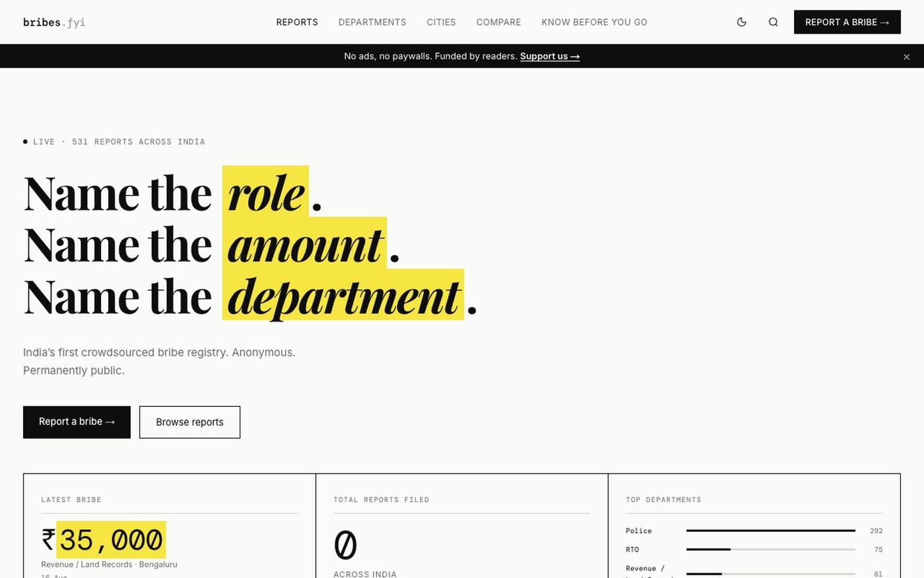Click the Total Reports Filed counter
Viewport: 924px width, 578px height.
(x=345, y=545)
